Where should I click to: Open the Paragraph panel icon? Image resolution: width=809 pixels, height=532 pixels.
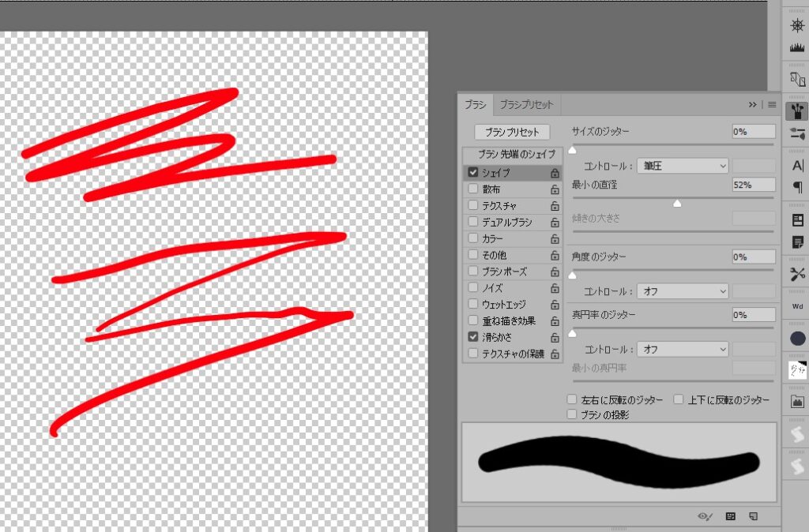pos(796,187)
